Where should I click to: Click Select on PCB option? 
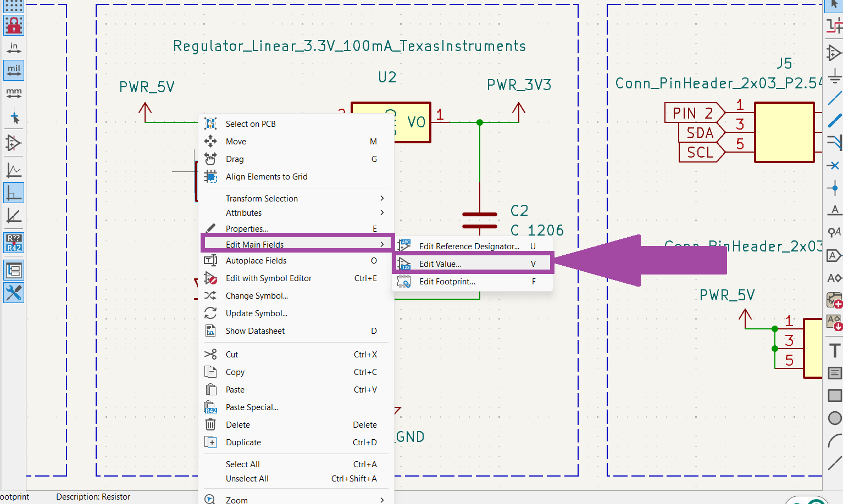[x=251, y=124]
